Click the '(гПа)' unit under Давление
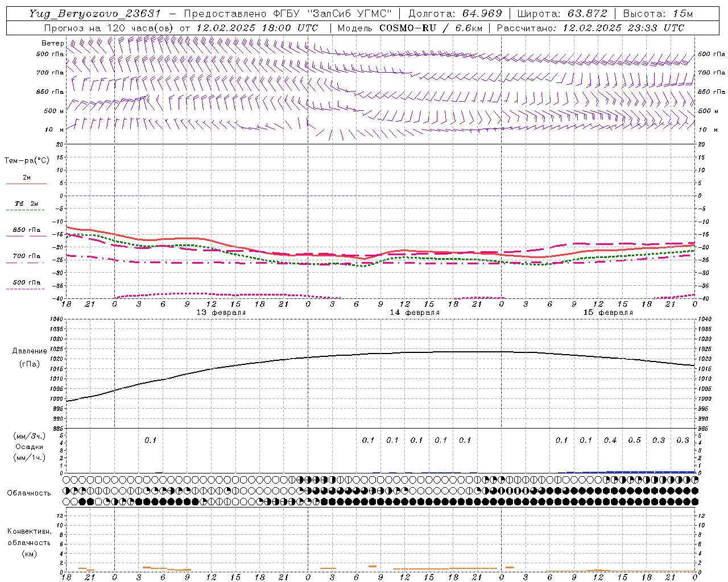This screenshot has height=582, width=728. 30,364
